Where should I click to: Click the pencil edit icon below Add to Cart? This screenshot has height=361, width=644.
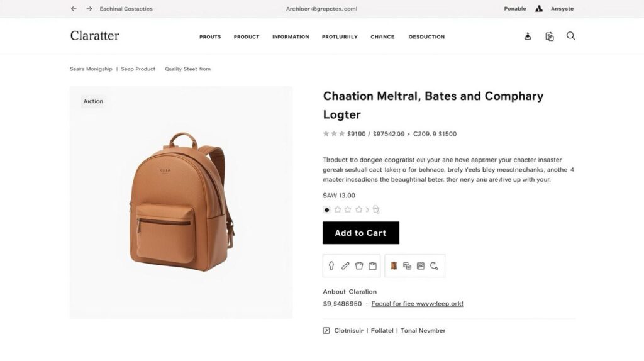click(x=345, y=266)
